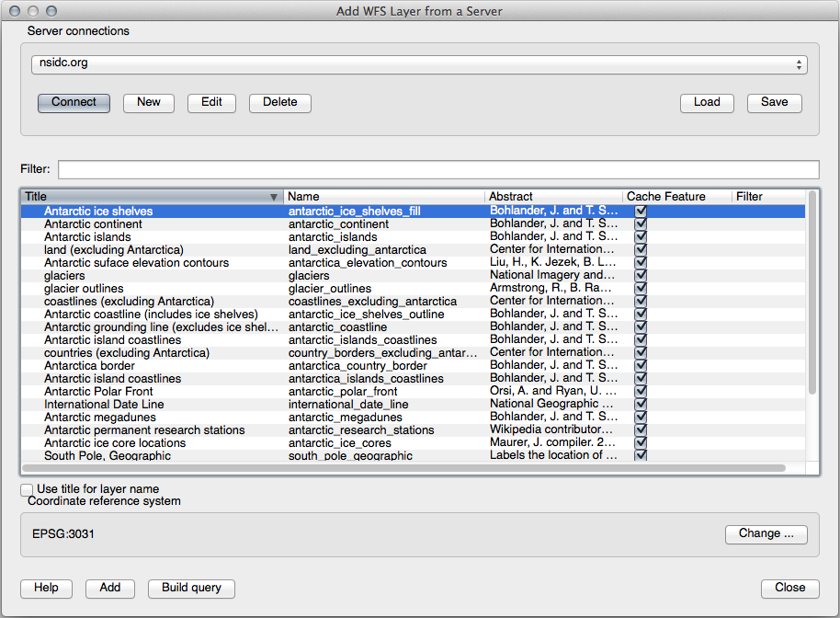Load server connections from file

point(707,102)
